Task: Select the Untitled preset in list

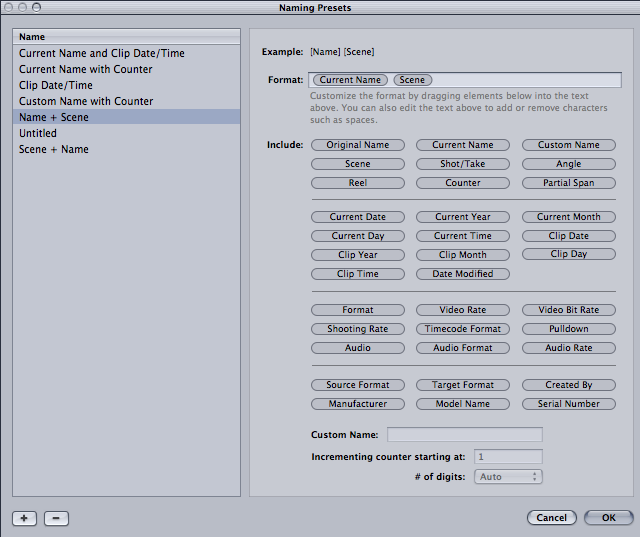Action: coord(38,133)
